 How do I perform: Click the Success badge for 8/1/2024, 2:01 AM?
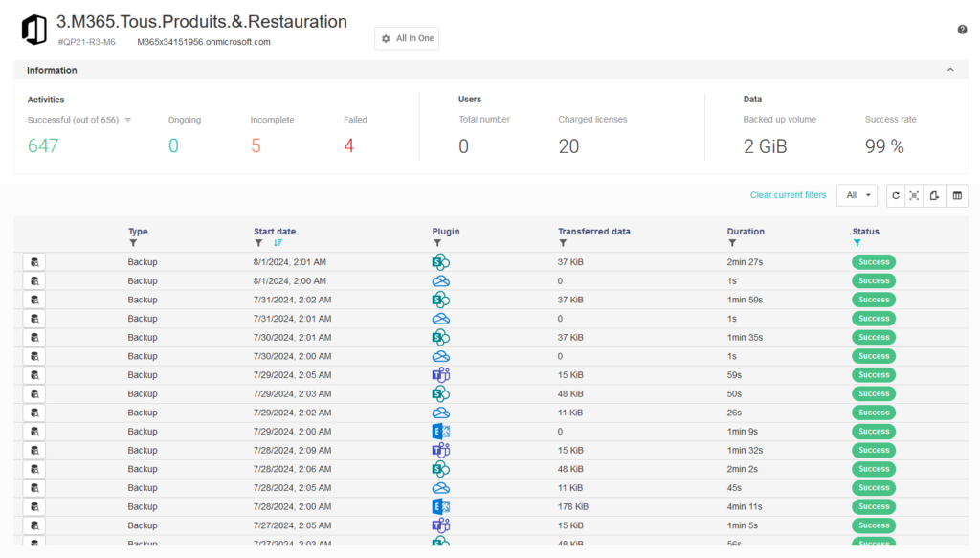[874, 262]
